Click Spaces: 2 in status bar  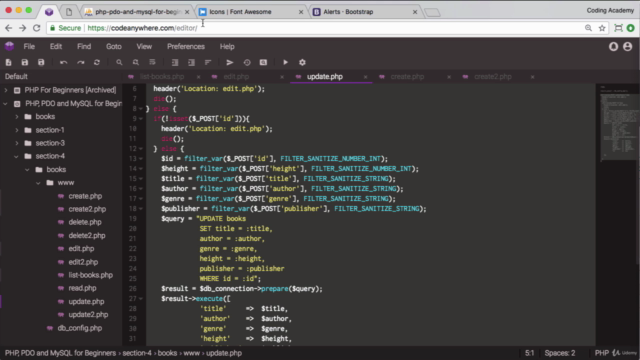[560, 353]
